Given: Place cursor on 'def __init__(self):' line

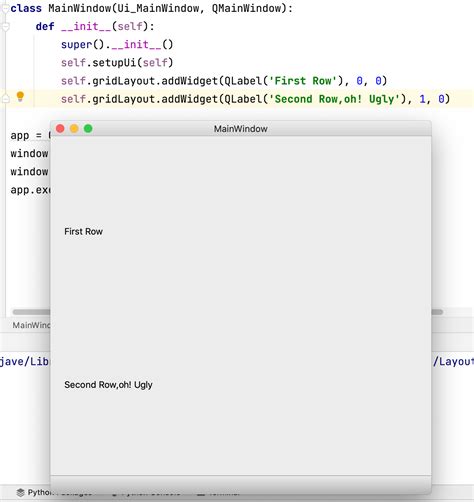Looking at the screenshot, I should pos(95,26).
